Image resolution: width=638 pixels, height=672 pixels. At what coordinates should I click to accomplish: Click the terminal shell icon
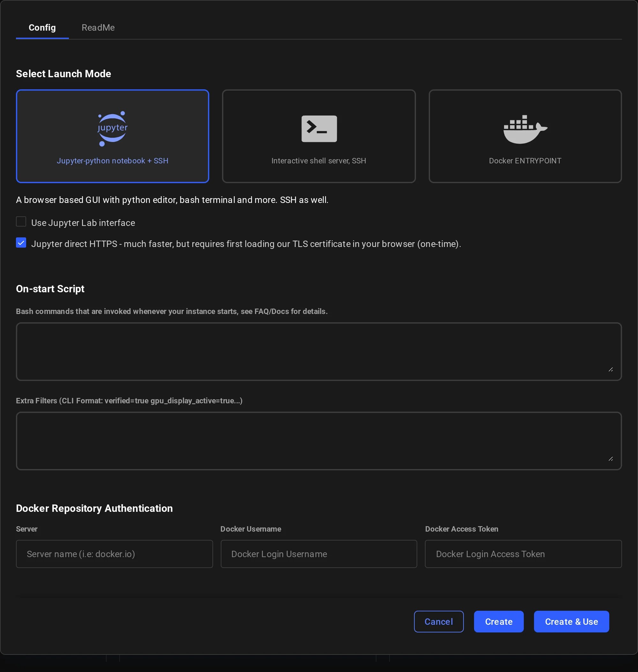[319, 129]
